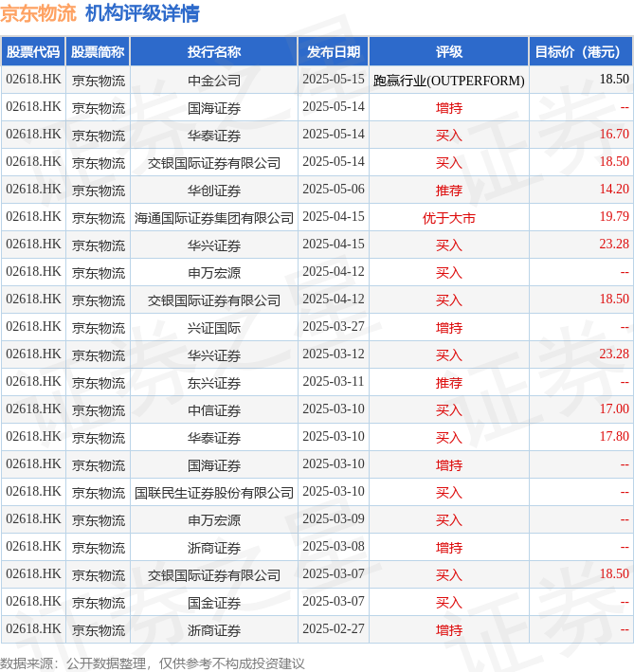Click stock code in 中金公司 row
Image resolution: width=634 pixels, height=672 pixels.
[x=33, y=80]
